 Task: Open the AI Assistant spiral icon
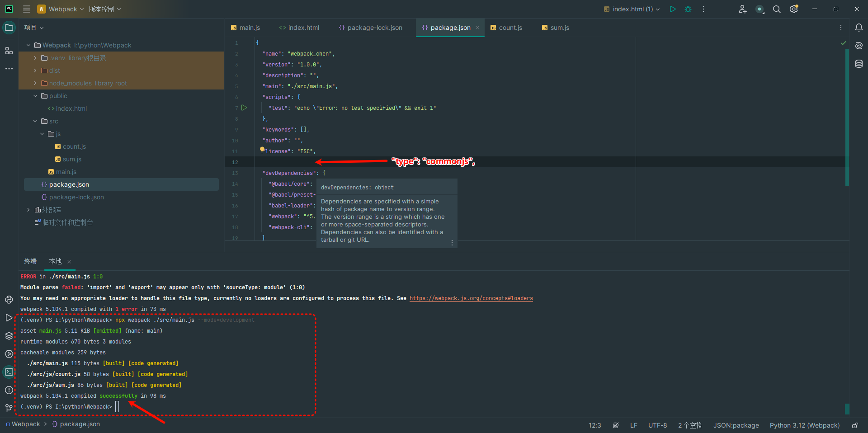(x=859, y=46)
